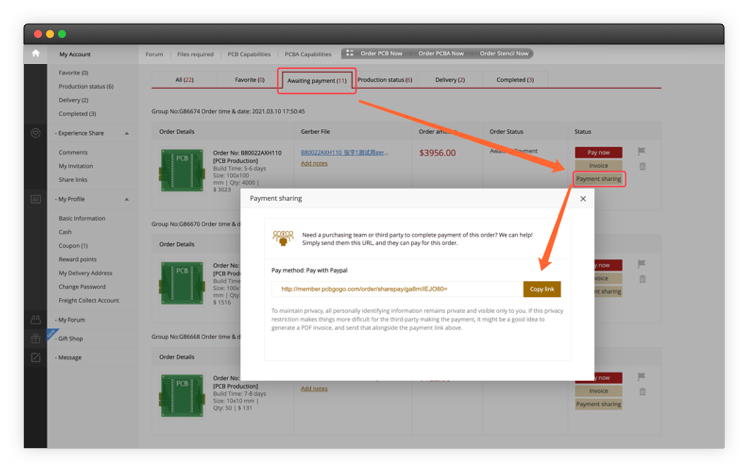The height and width of the screenshot is (472, 748).
Task: Click the PCB thumbnail of order B80022AXH110
Action: 182,170
